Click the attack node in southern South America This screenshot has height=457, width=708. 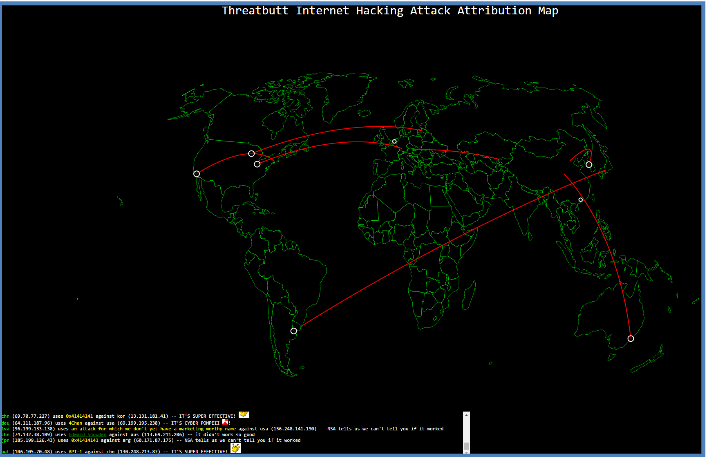click(293, 331)
